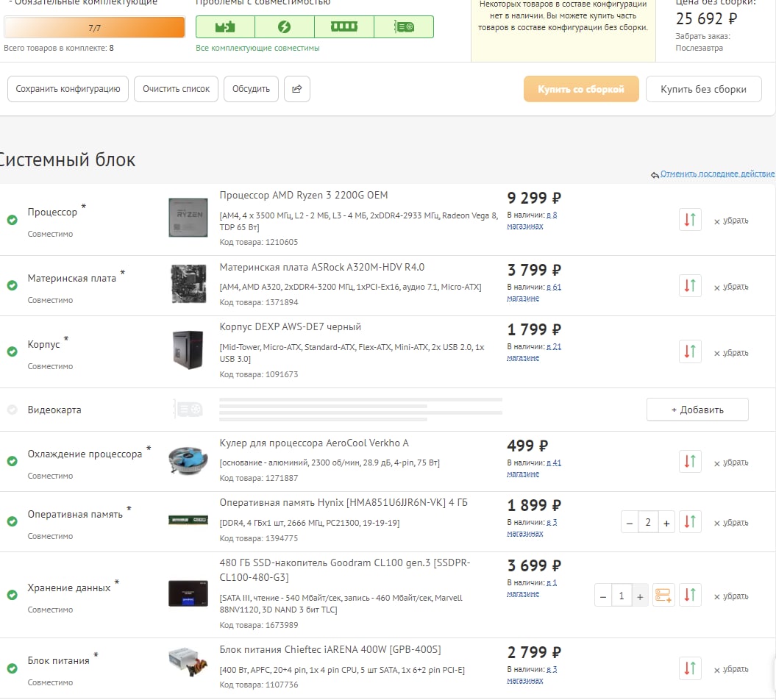
Task: Add another storage drive icon in Goodram row
Action: pyautogui.click(x=663, y=595)
